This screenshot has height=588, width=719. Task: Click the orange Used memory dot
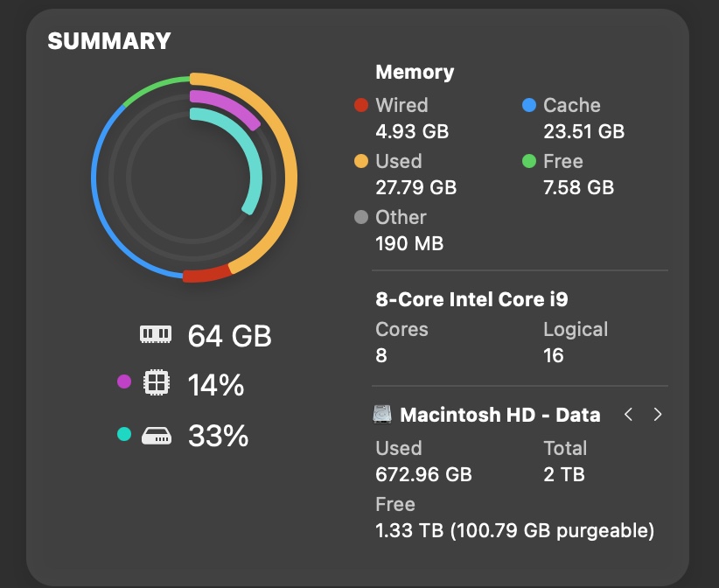pos(360,162)
